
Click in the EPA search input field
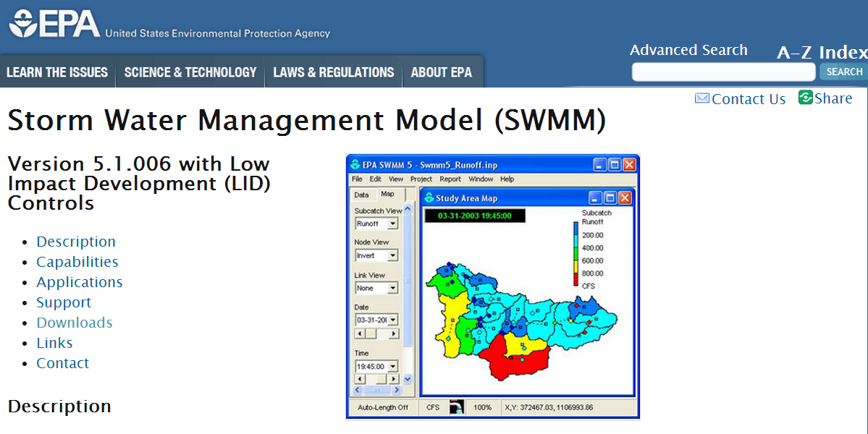click(723, 72)
